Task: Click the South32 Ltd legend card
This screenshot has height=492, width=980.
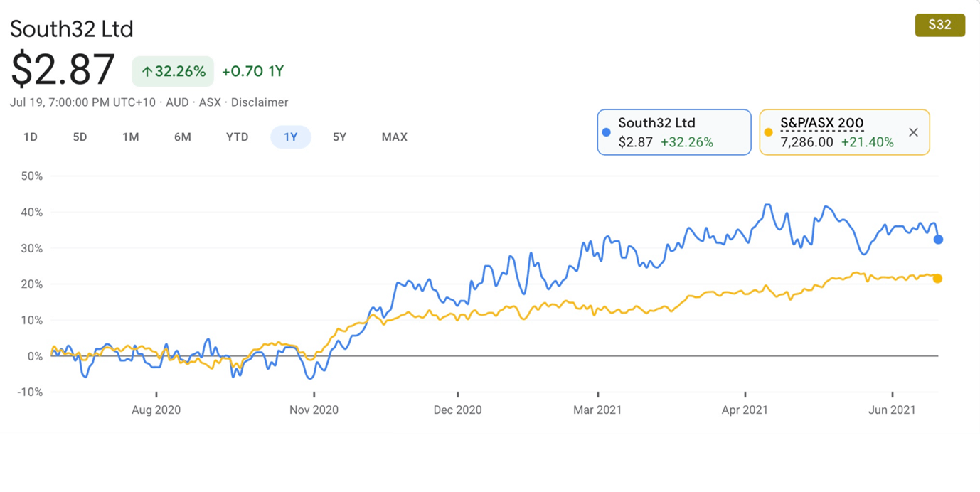Action: 673,132
